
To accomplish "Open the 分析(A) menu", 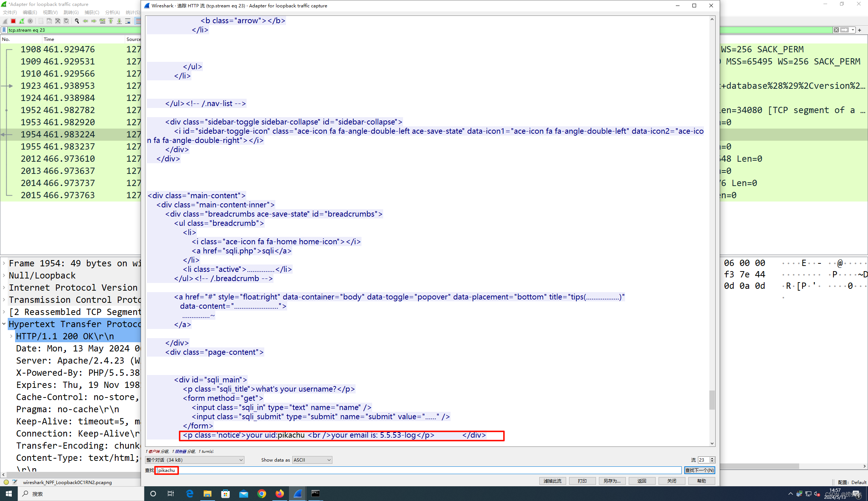I will pos(113,13).
